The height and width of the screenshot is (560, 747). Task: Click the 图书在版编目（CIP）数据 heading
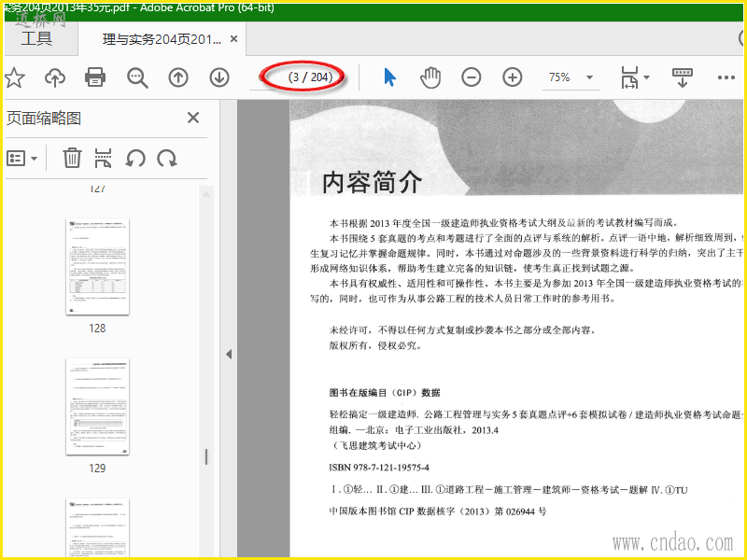[x=385, y=393]
